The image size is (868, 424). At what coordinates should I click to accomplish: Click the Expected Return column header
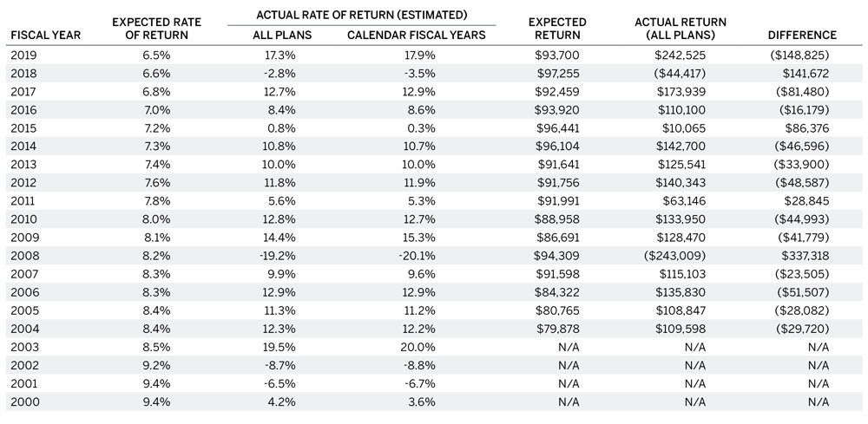[x=557, y=28]
